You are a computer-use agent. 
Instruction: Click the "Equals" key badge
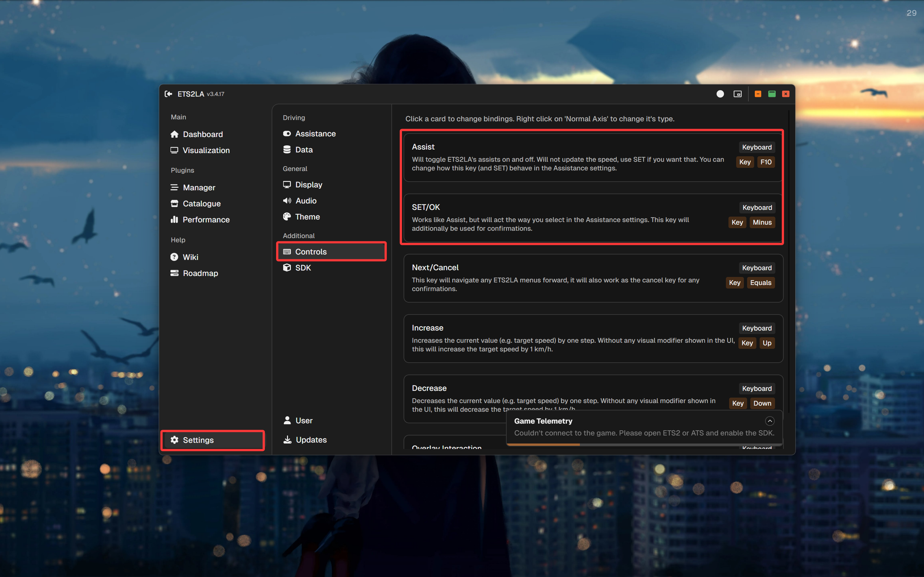coord(761,283)
